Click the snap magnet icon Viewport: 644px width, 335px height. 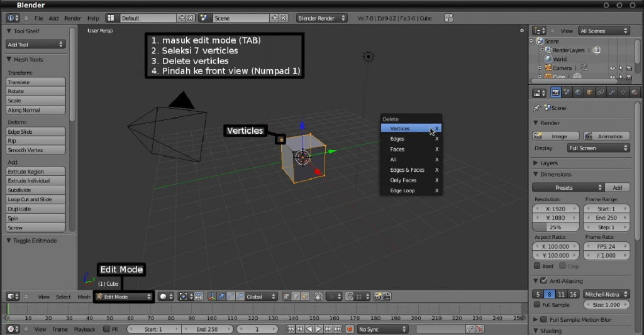(349, 297)
